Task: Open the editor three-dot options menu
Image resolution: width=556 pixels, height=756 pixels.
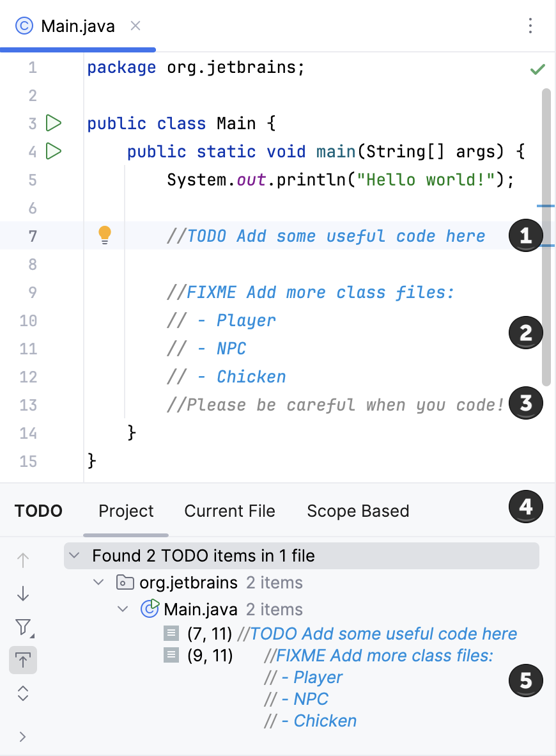Action: point(530,26)
